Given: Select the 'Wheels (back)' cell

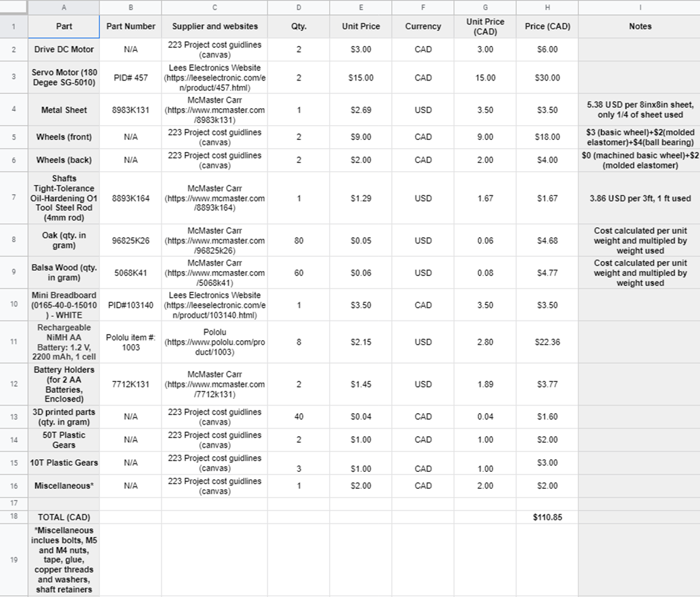Looking at the screenshot, I should click(x=64, y=160).
